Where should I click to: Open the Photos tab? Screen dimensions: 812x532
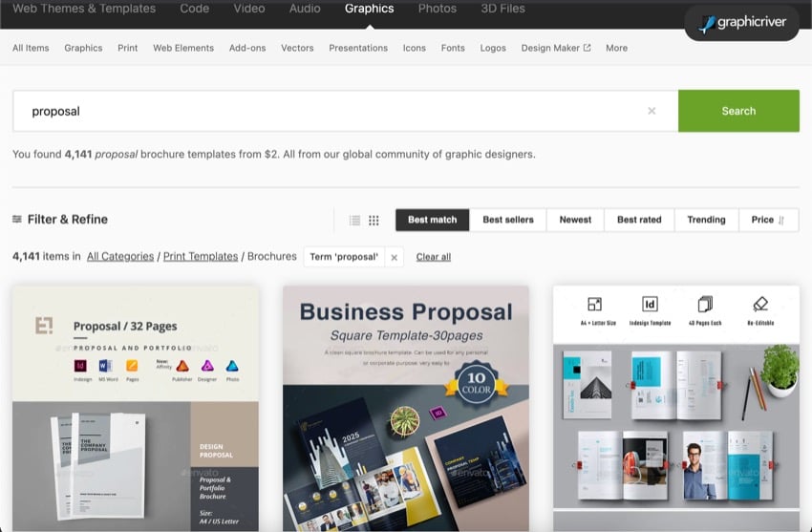point(438,9)
